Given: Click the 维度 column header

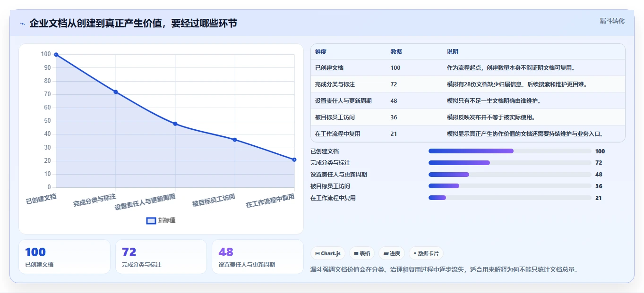Looking at the screenshot, I should pos(321,52).
